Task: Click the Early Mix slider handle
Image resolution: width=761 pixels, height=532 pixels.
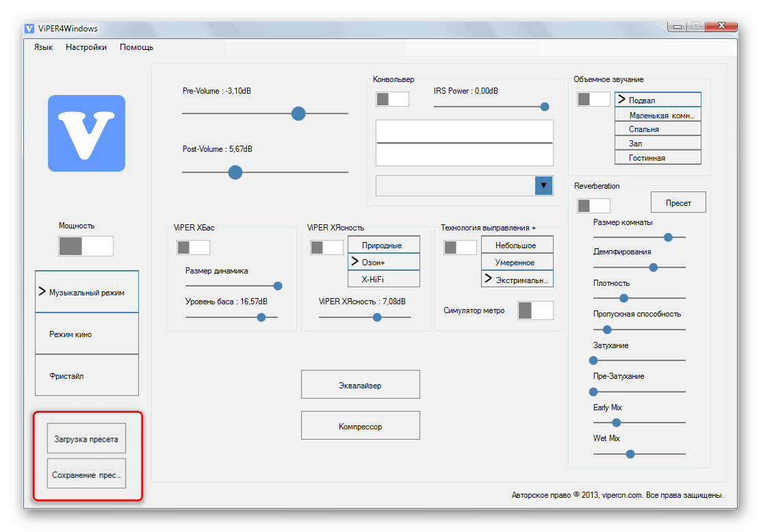Action: 617,423
